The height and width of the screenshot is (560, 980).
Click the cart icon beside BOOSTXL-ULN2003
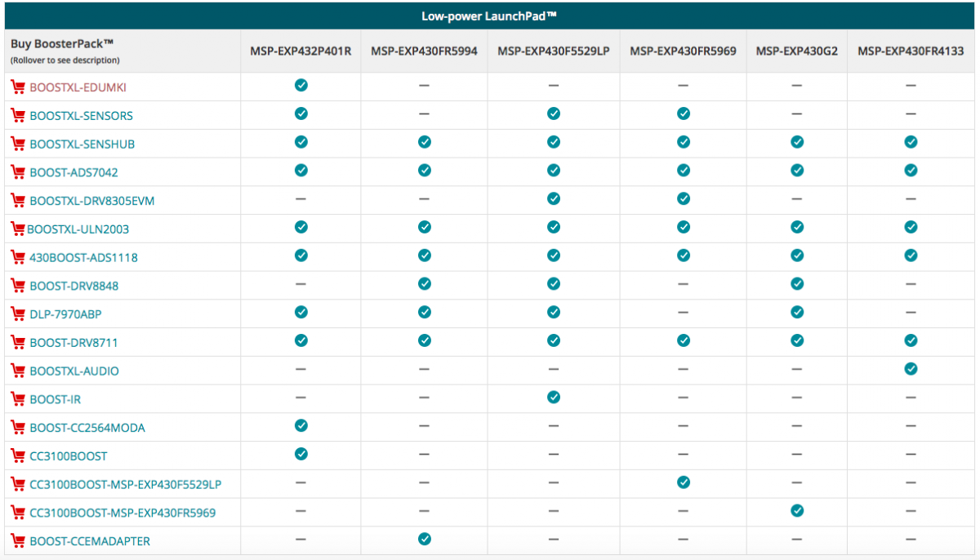point(17,229)
